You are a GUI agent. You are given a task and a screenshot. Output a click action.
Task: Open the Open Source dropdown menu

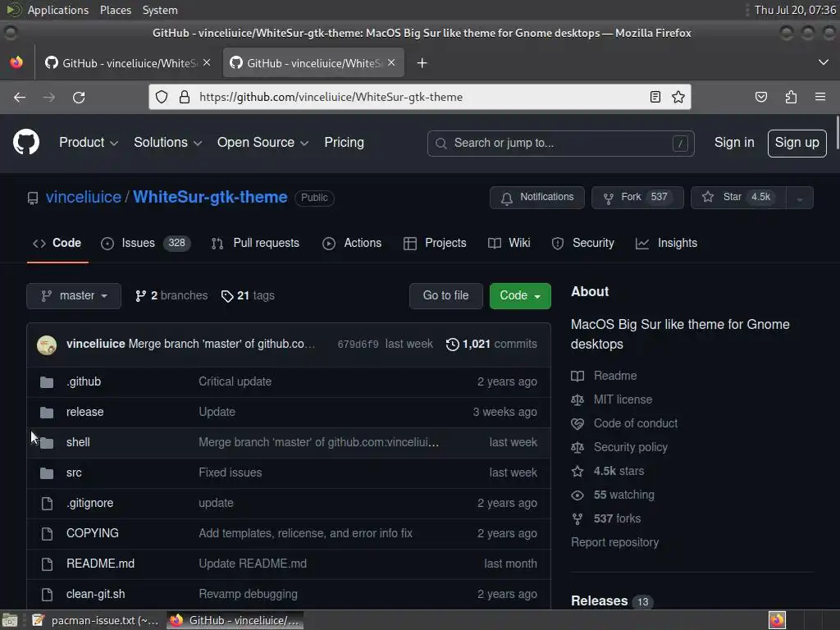pyautogui.click(x=262, y=143)
